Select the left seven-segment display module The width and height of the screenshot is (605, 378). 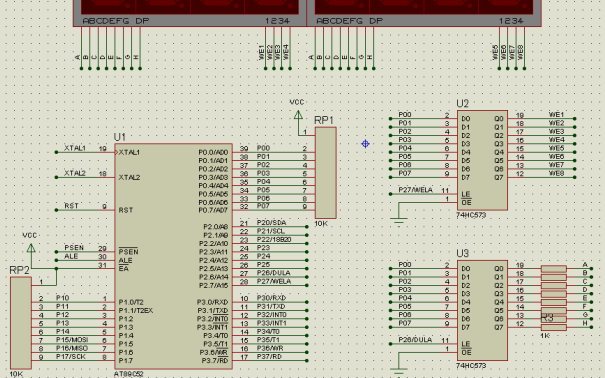pos(189,13)
